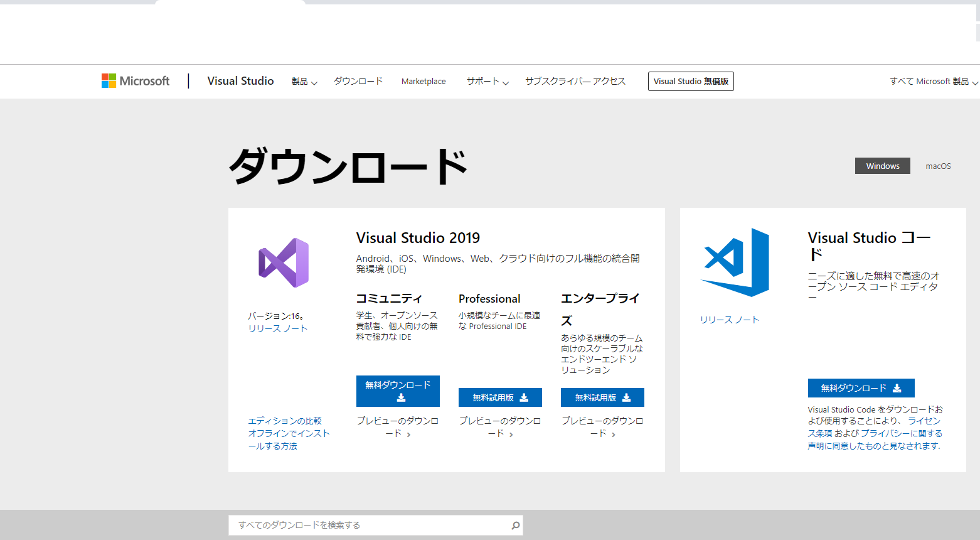This screenshot has width=980, height=540.
Task: Click the Visual Studio コード heading
Action: coord(870,246)
